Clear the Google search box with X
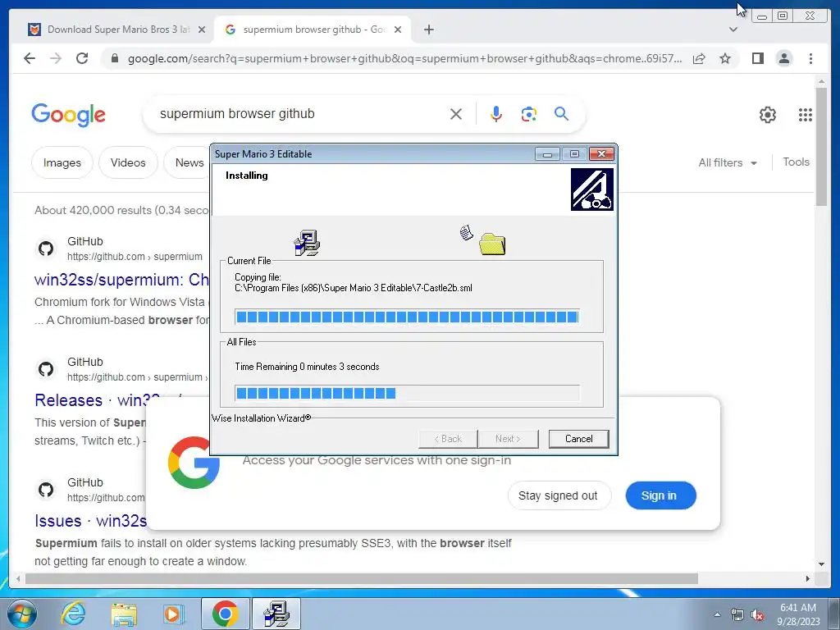Viewport: 840px width, 630px height. [456, 114]
